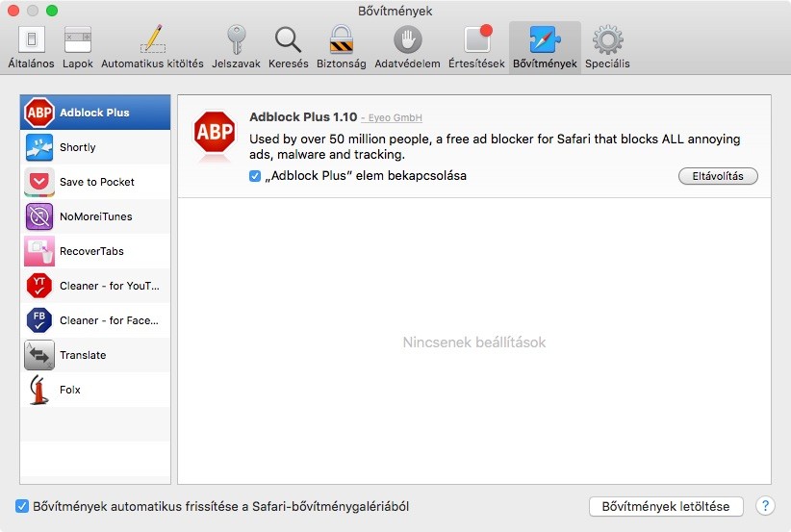Viewport: 791px width, 532px height.
Task: Open the Általános preferences pane icon
Action: (x=32, y=39)
